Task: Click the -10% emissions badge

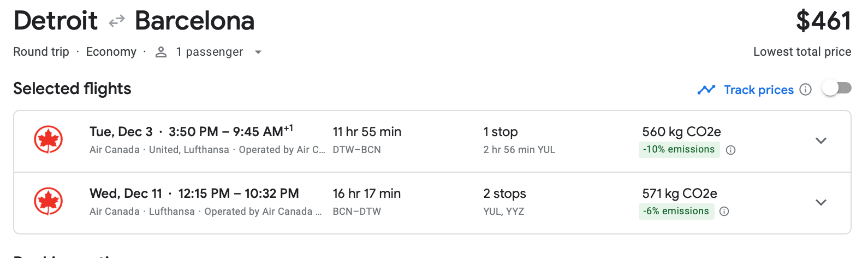Action: (x=679, y=149)
